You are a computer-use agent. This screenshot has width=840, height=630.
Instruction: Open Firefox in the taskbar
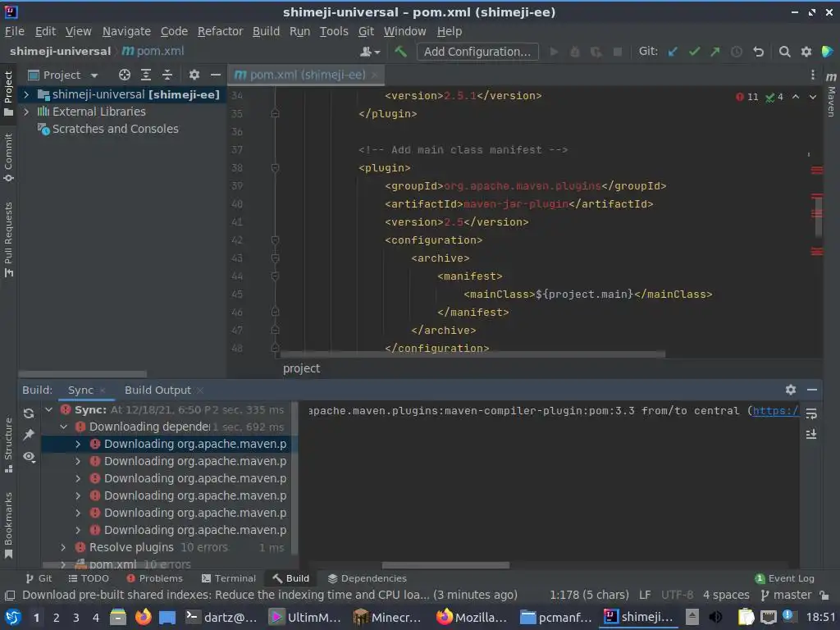point(144,617)
